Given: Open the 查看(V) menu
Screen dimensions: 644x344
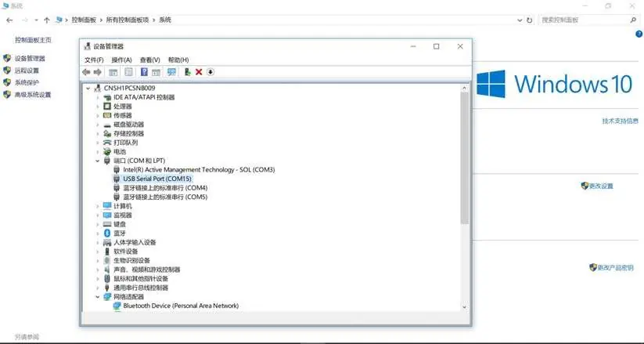Looking at the screenshot, I should (x=150, y=60).
